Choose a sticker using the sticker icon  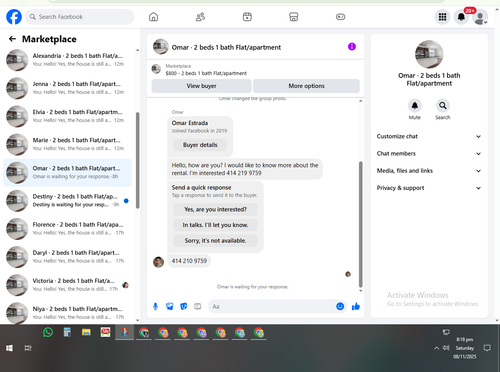184,306
